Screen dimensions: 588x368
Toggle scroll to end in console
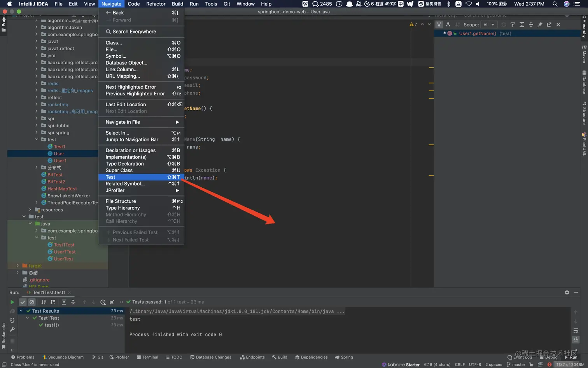[576, 340]
